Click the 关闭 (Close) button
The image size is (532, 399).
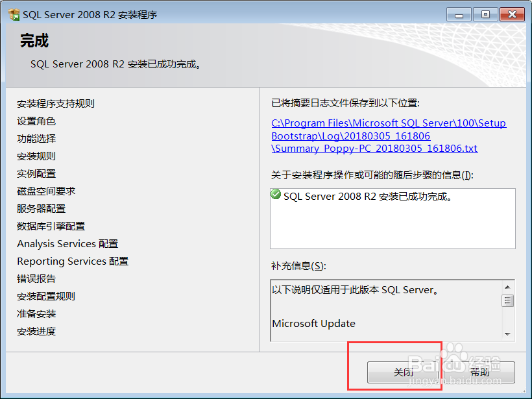point(404,372)
